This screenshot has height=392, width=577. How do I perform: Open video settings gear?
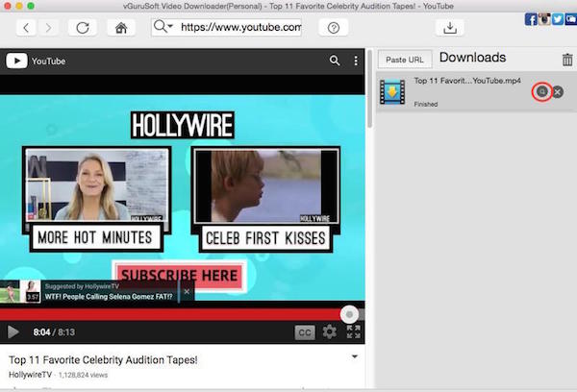click(329, 331)
